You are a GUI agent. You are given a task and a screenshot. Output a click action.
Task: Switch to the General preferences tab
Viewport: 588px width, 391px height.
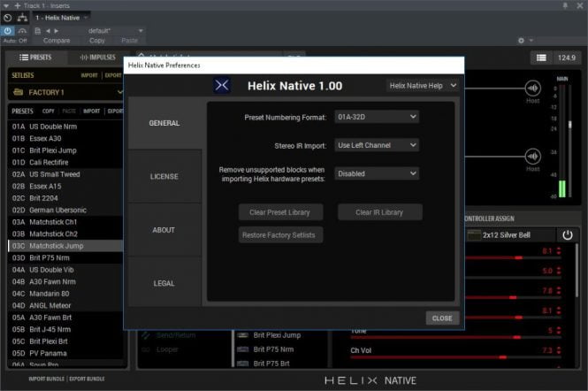click(x=164, y=123)
